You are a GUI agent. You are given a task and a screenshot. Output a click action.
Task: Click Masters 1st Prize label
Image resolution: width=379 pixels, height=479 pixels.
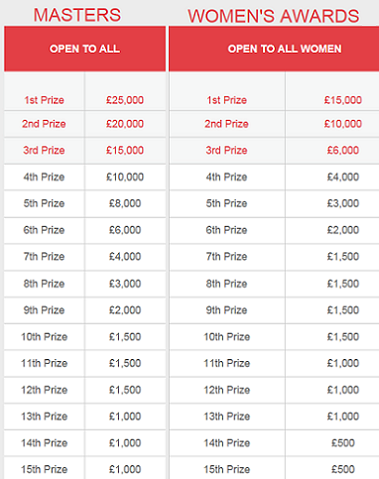tap(44, 100)
